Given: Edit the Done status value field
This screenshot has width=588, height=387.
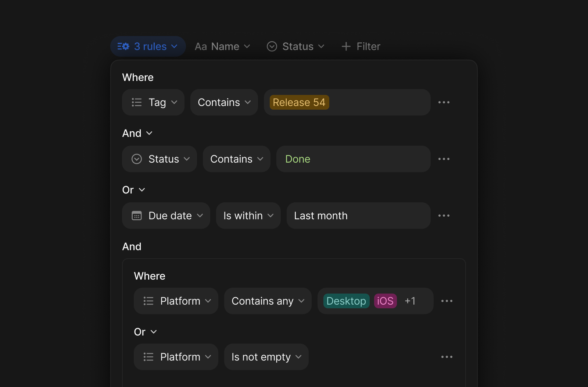Looking at the screenshot, I should pyautogui.click(x=353, y=159).
